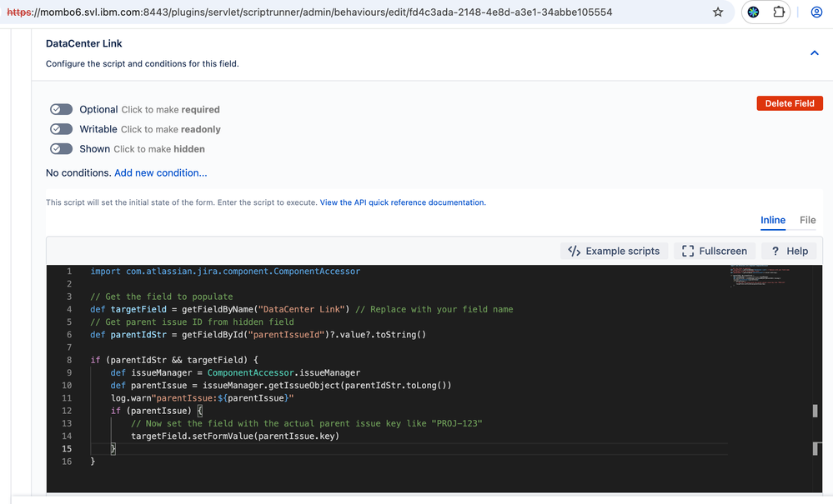
Task: Click the code minimap in the editor
Action: tap(760, 276)
